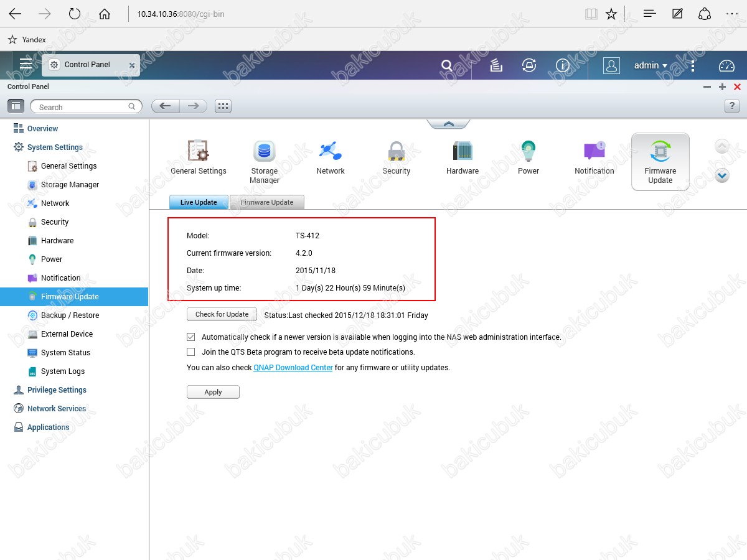This screenshot has height=560, width=747.
Task: Click the browser back arrow
Action: [x=15, y=14]
